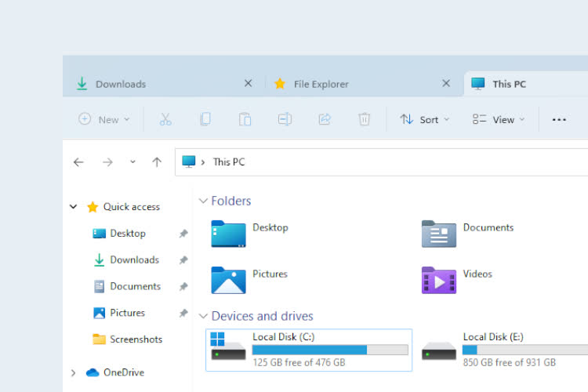Viewport: 588px width, 392px height.
Task: Select the Local Disk (E:) drive icon
Action: click(439, 350)
